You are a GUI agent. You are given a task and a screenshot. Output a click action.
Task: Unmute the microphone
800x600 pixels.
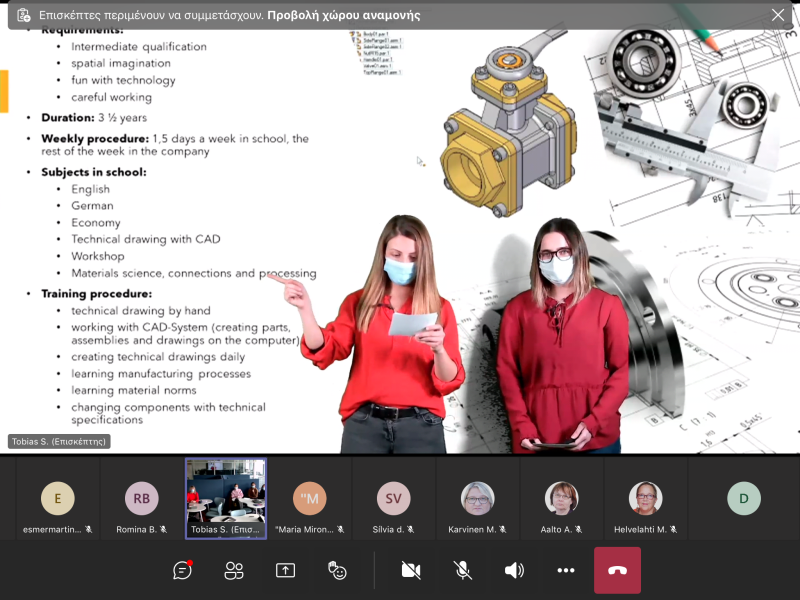click(x=463, y=570)
